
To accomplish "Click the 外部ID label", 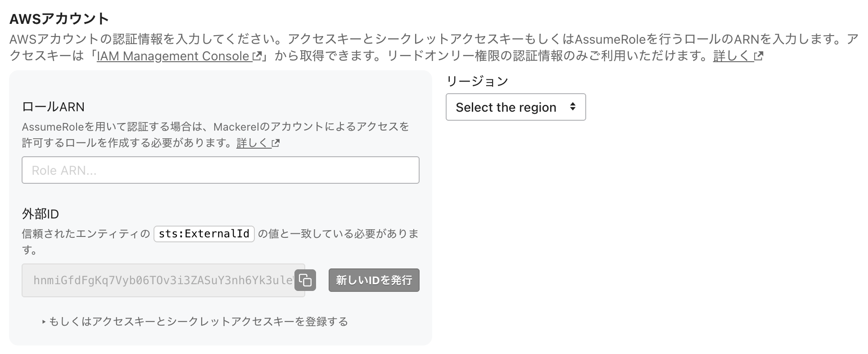I will click(41, 214).
